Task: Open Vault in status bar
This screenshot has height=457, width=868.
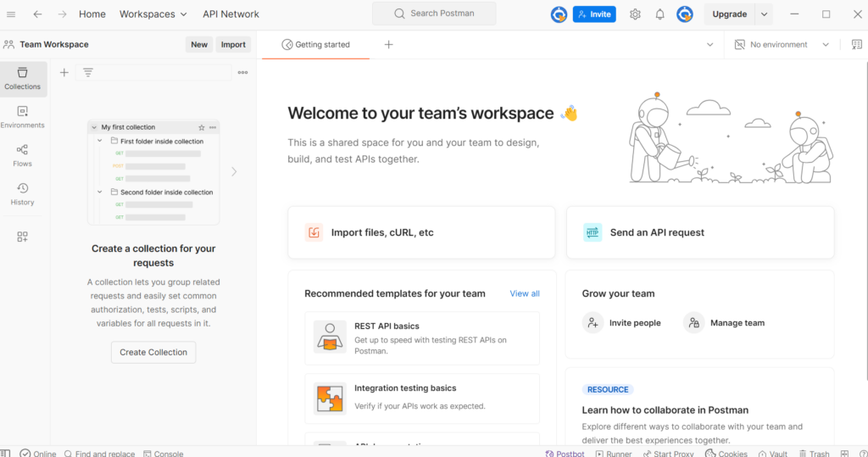Action: [x=773, y=453]
